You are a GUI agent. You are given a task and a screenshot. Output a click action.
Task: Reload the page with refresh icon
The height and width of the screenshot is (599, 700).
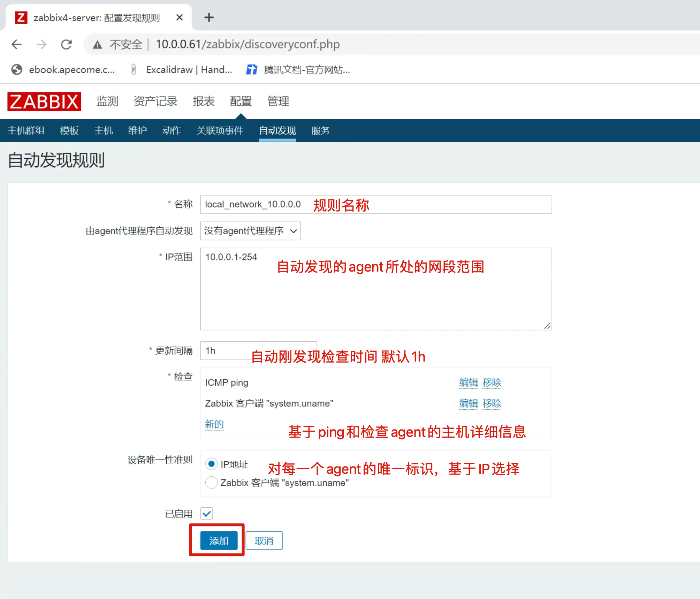66,44
